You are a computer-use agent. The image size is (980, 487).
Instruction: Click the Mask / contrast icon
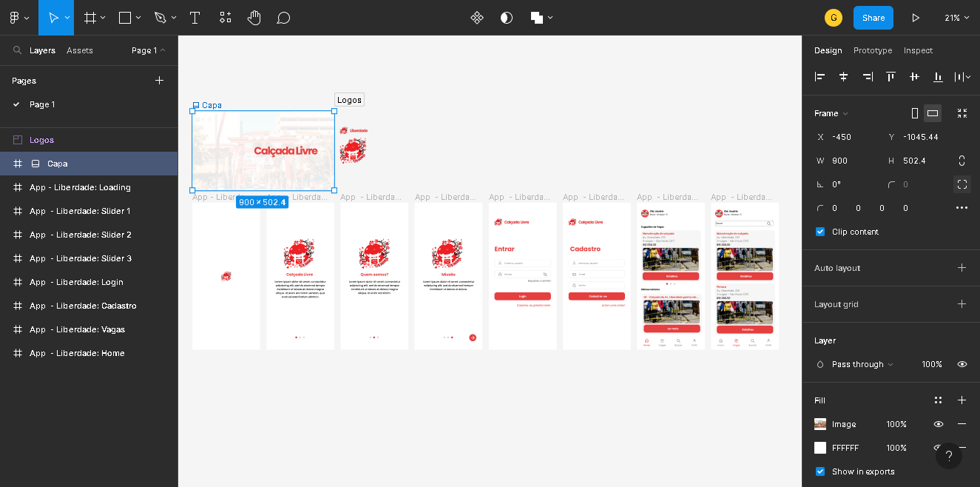[507, 18]
